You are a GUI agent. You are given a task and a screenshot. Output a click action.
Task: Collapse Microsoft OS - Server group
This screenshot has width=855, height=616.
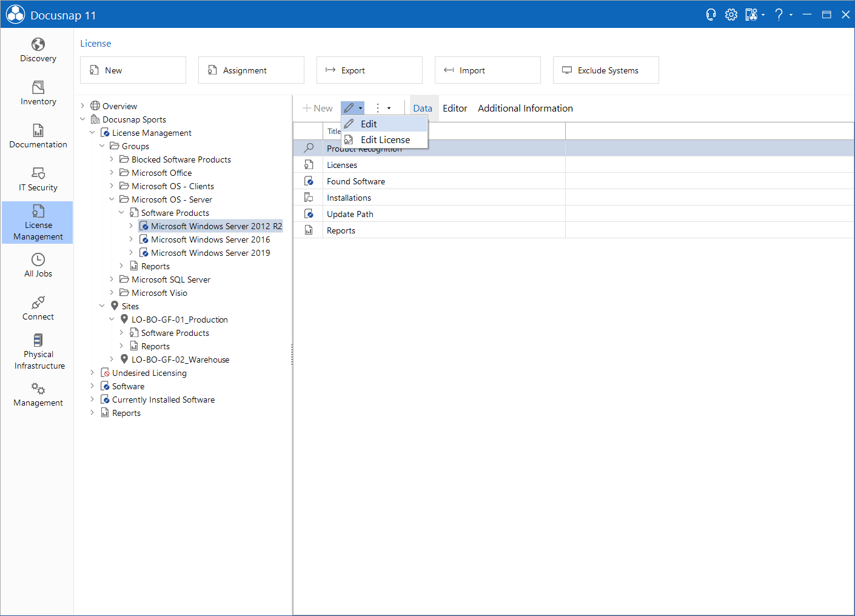pos(112,199)
